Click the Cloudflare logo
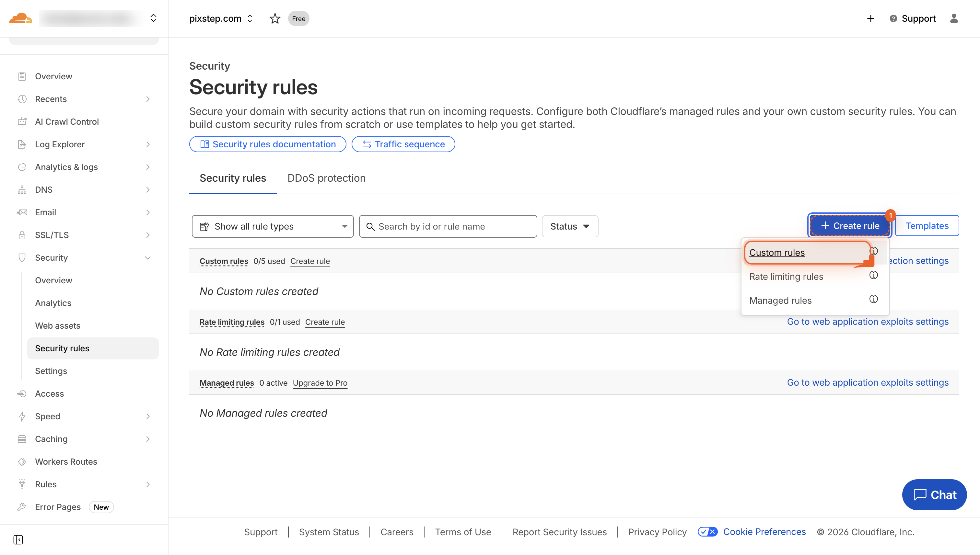The width and height of the screenshot is (980, 555). (21, 18)
